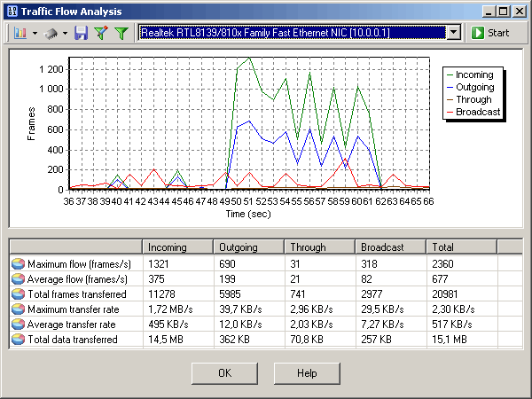Click the filter icon with red mark
This screenshot has height=399, width=532.
pos(101,33)
